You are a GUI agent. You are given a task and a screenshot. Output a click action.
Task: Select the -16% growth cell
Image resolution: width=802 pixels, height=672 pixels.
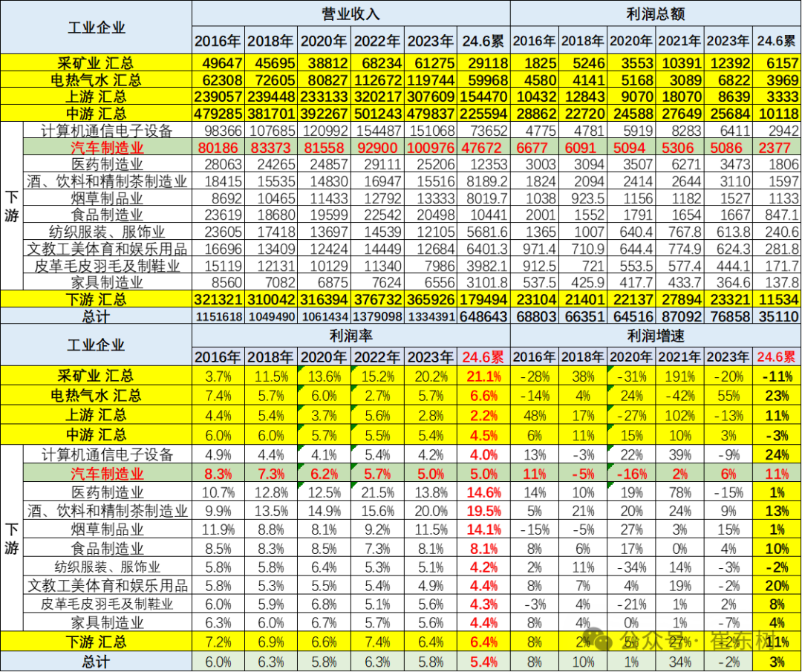coord(630,474)
